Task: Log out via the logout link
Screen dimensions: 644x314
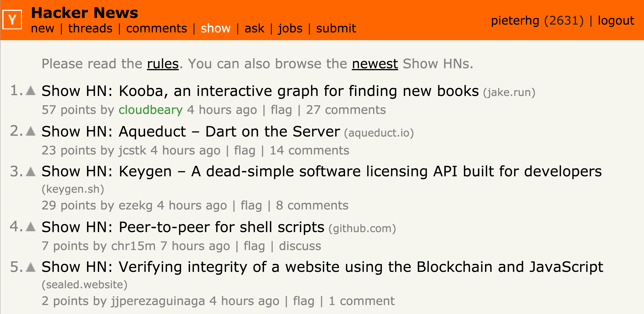Action: [x=616, y=20]
